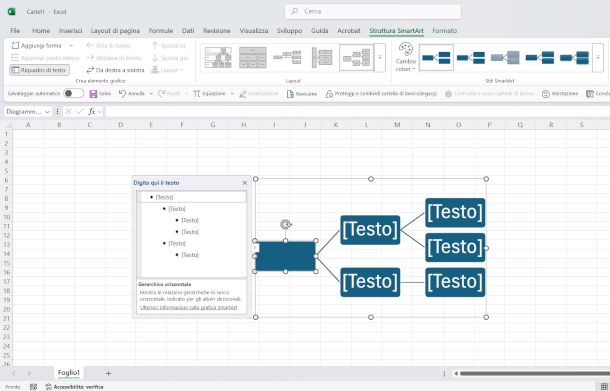This screenshot has height=391, width=610.
Task: Open the Formule tab
Action: 161,31
